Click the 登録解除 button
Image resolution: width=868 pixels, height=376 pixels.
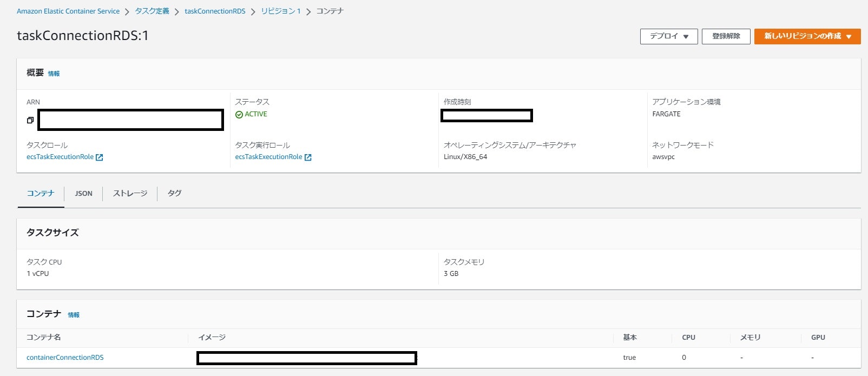point(726,36)
